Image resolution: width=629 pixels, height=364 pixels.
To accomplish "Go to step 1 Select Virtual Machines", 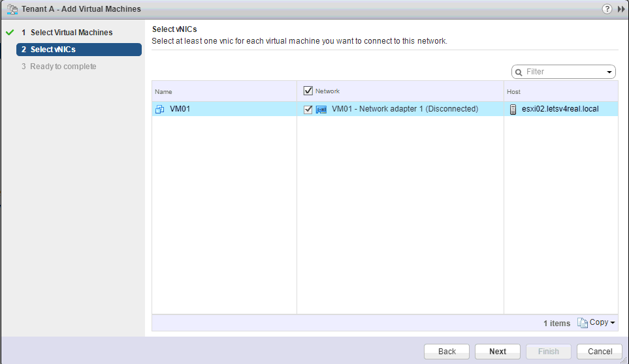I will [71, 33].
